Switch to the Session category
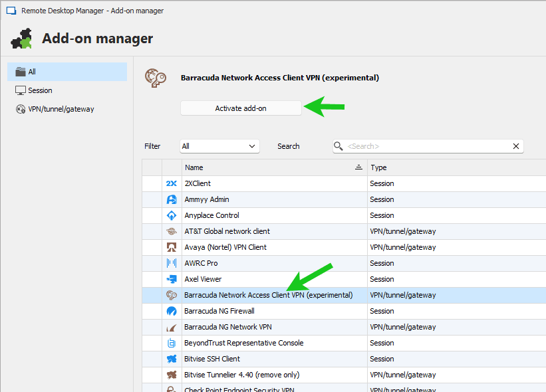The width and height of the screenshot is (546, 392). click(40, 90)
